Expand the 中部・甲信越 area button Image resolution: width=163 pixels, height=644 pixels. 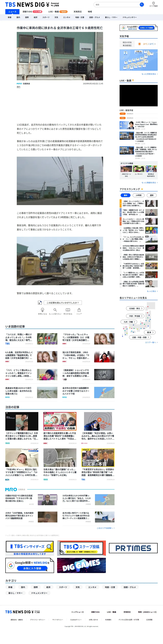(x=135, y=316)
